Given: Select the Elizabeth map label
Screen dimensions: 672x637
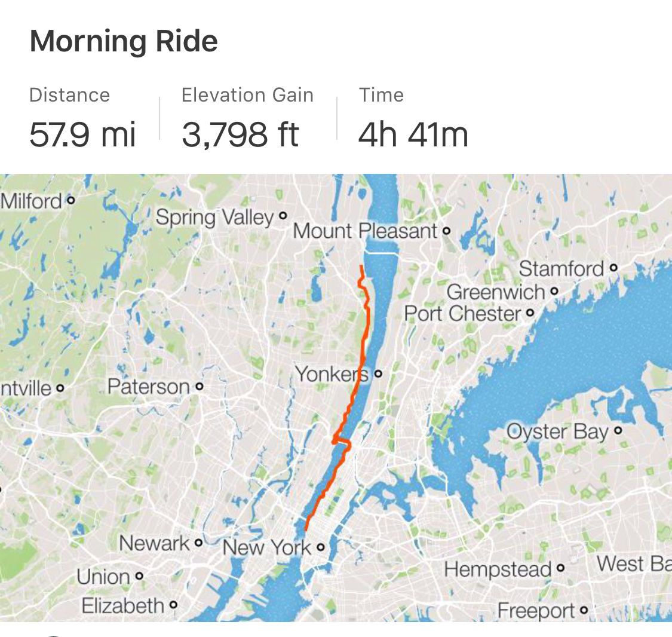Looking at the screenshot, I should (122, 605).
